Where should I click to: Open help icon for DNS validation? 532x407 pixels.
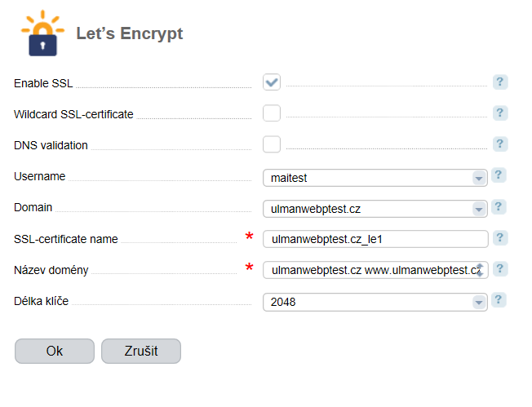500,144
